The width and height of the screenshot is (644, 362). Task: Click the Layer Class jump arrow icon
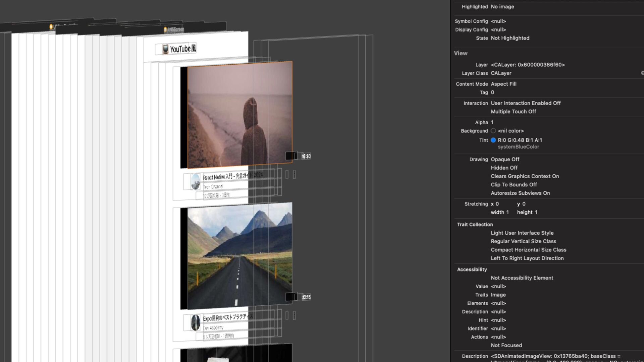[x=642, y=73]
